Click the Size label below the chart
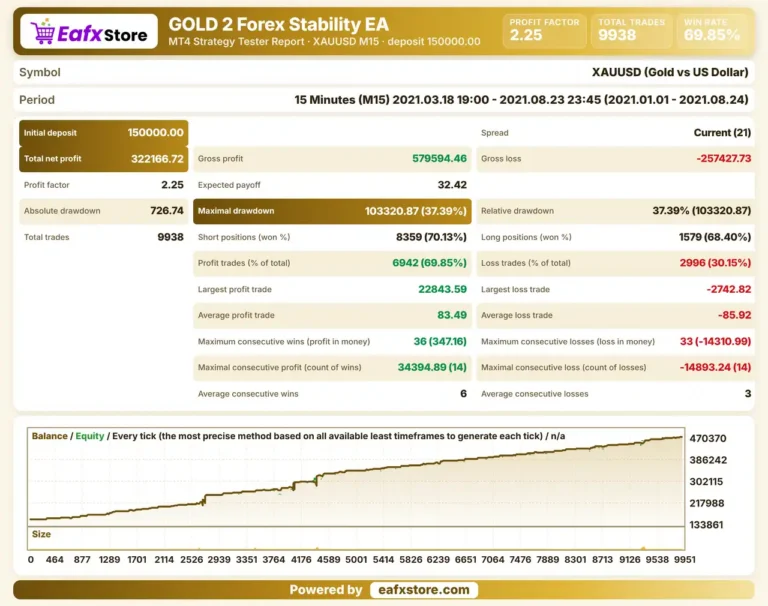768x606 pixels. click(x=41, y=534)
